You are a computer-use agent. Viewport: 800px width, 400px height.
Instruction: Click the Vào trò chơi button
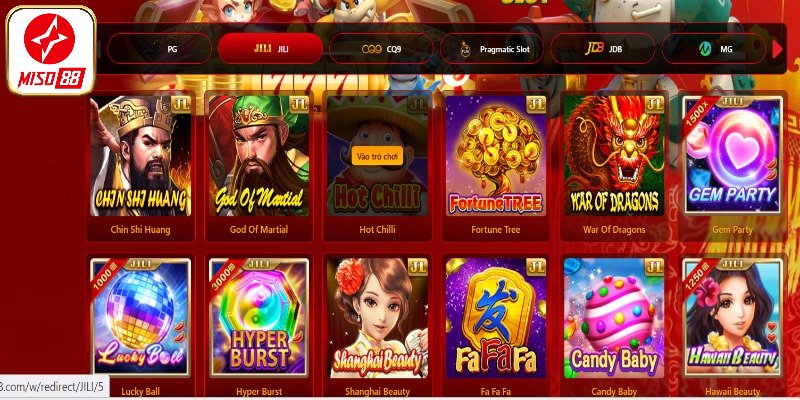pyautogui.click(x=377, y=156)
